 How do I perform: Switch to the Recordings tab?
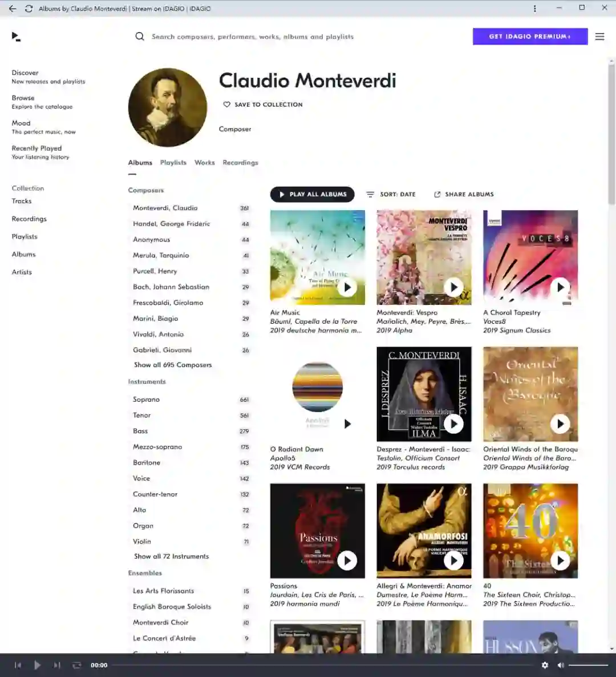pyautogui.click(x=240, y=162)
